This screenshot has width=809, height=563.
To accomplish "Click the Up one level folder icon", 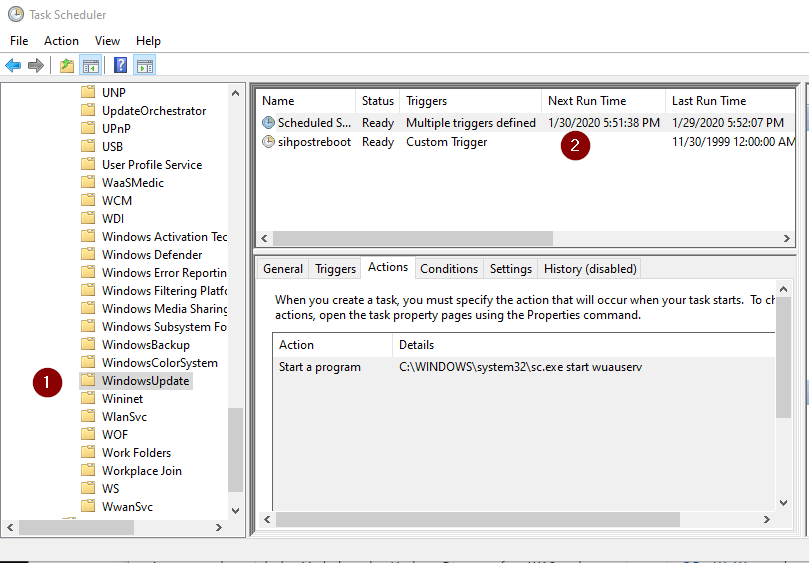I will pyautogui.click(x=67, y=66).
